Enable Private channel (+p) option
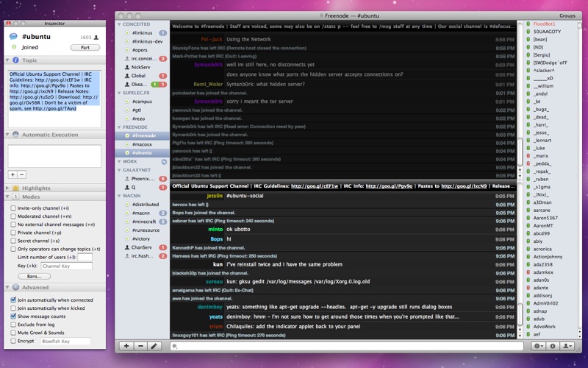 [x=13, y=233]
